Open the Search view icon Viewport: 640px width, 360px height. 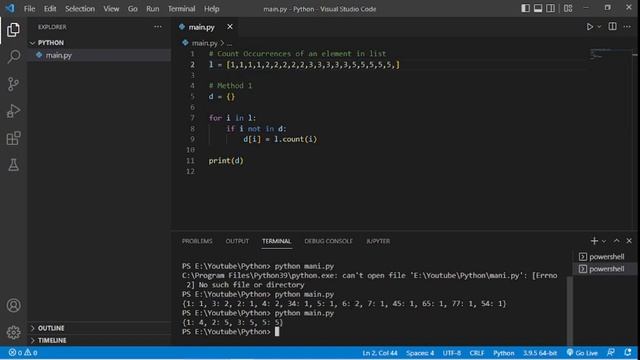[x=13, y=57]
